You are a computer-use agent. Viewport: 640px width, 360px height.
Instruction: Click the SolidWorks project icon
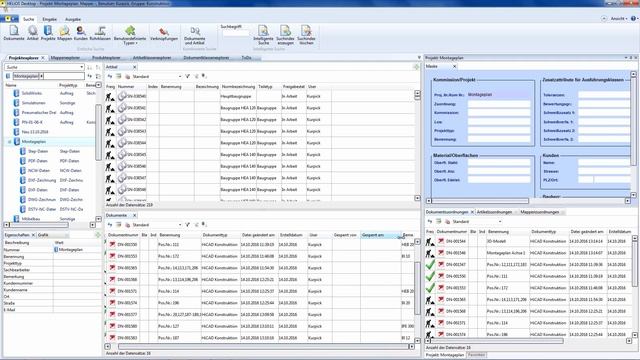16,93
